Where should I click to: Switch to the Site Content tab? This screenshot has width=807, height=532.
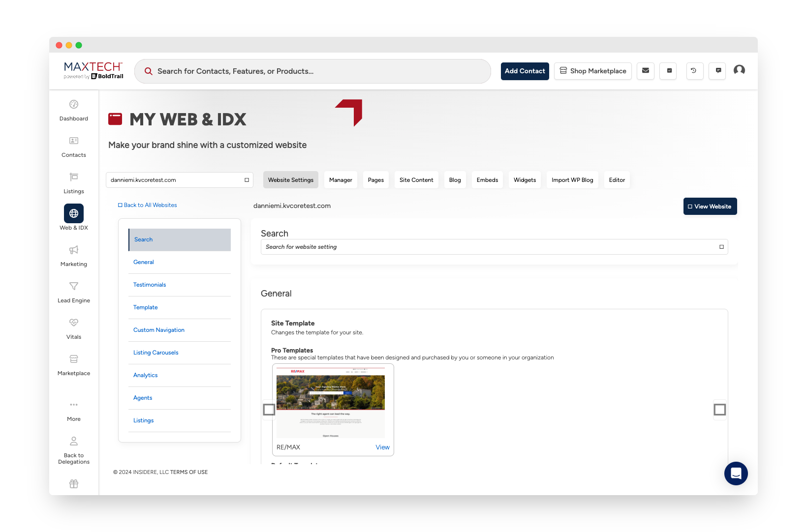[416, 180]
